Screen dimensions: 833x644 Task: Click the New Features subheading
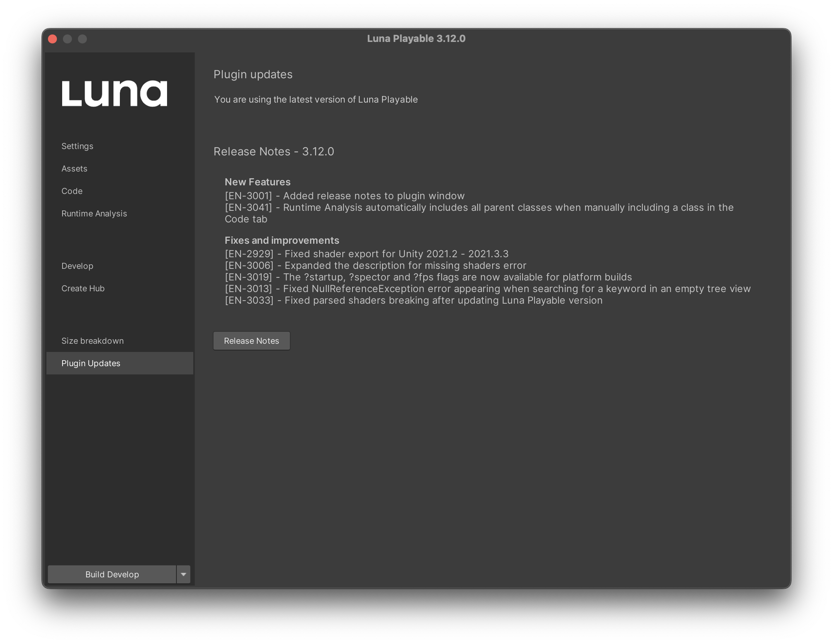pyautogui.click(x=257, y=182)
